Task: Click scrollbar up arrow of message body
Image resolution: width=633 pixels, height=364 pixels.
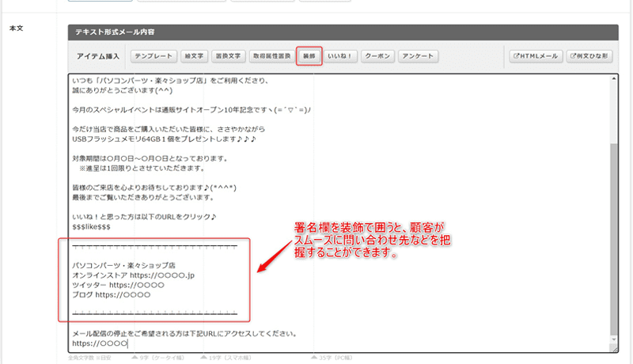Action: pos(614,78)
